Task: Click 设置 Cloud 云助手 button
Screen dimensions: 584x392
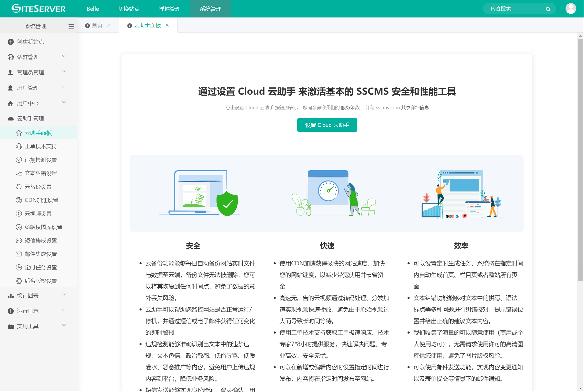Action: click(x=327, y=125)
